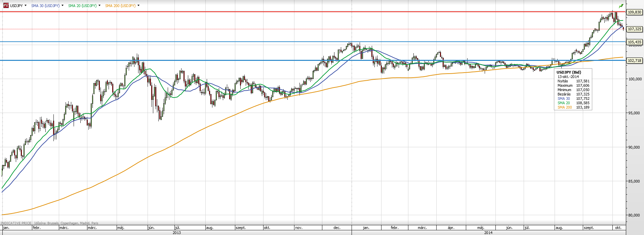Click the 85,000 price axis label
This screenshot has height=235, width=644.
pyautogui.click(x=634, y=181)
